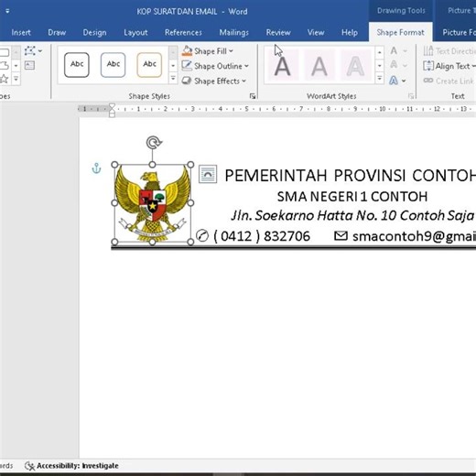Switch to the Mailings tab

[234, 32]
